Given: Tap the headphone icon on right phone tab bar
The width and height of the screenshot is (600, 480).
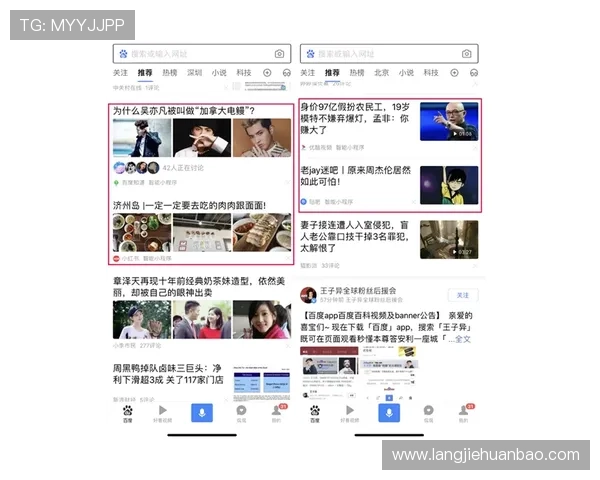Looking at the screenshot, I should pyautogui.click(x=474, y=73).
